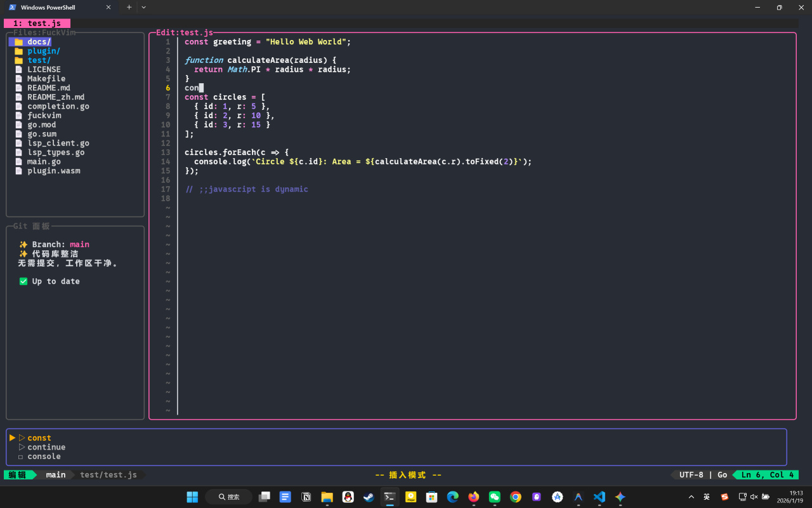Image resolution: width=812 pixels, height=508 pixels.
Task: Open Notion from the taskbar
Action: [306, 497]
